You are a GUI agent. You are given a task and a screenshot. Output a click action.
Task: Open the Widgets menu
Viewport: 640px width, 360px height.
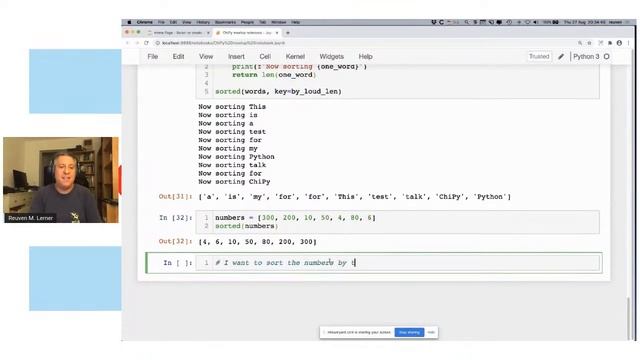point(331,56)
